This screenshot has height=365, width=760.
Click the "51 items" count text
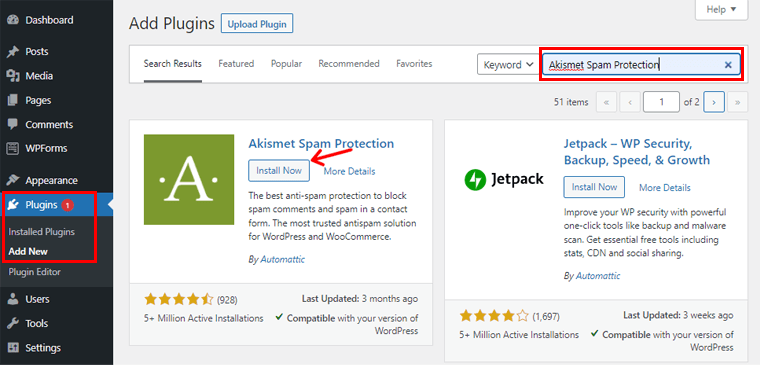(x=571, y=102)
